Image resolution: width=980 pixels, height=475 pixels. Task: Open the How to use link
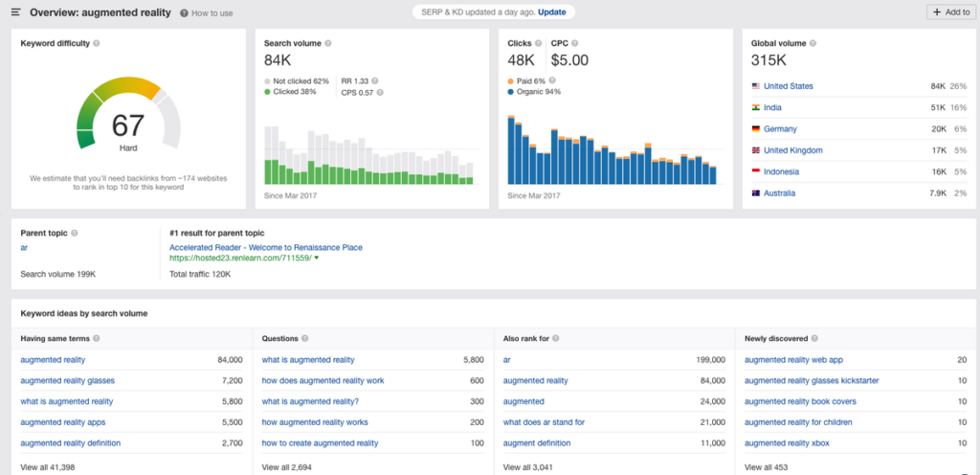pyautogui.click(x=212, y=13)
